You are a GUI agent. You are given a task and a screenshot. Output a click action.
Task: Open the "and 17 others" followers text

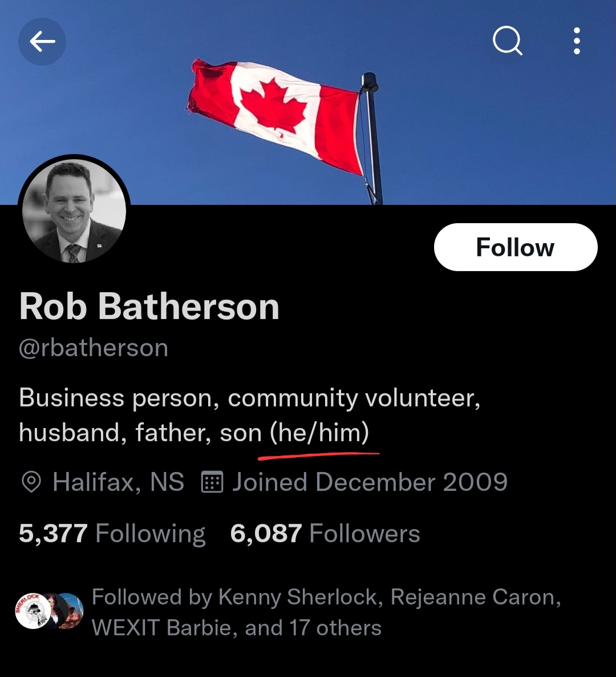(313, 628)
